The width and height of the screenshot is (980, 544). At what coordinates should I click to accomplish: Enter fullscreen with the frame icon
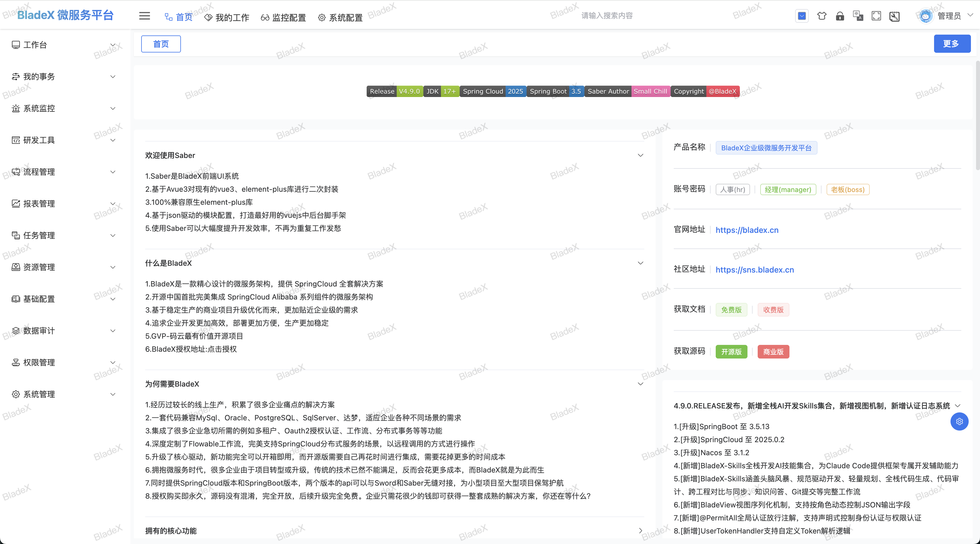(876, 16)
